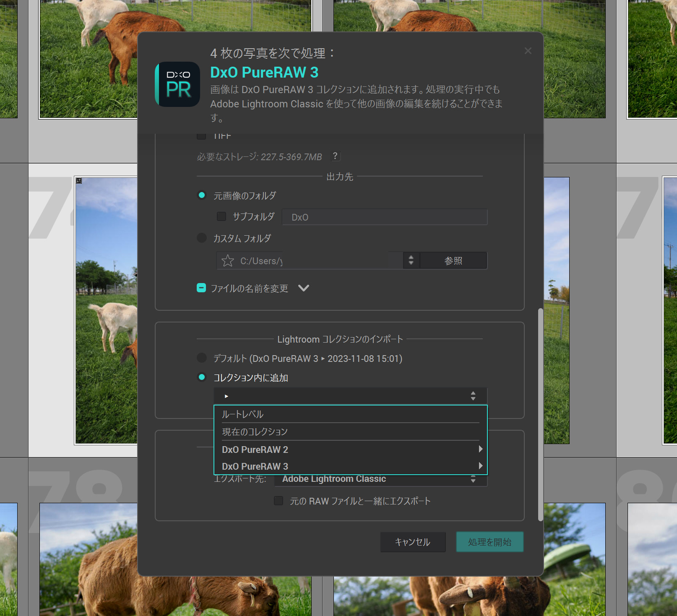
Task: Select the カスタム フォルダ radio option
Action: [202, 238]
